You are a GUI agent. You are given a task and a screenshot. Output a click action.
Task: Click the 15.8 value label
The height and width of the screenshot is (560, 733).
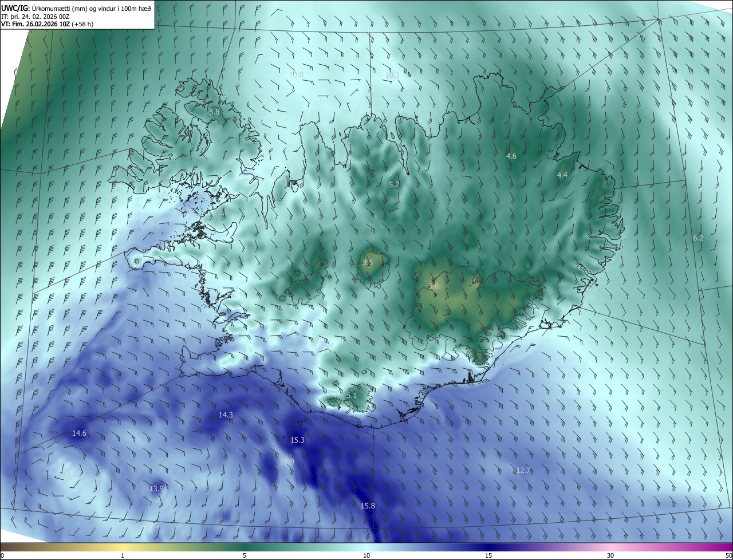(368, 506)
